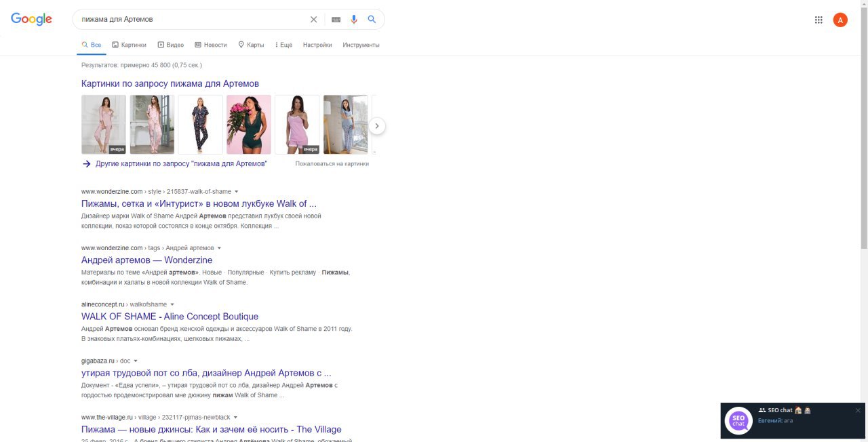The height and width of the screenshot is (442, 868).
Task: Open the on-screen keyboard icon
Action: [336, 20]
